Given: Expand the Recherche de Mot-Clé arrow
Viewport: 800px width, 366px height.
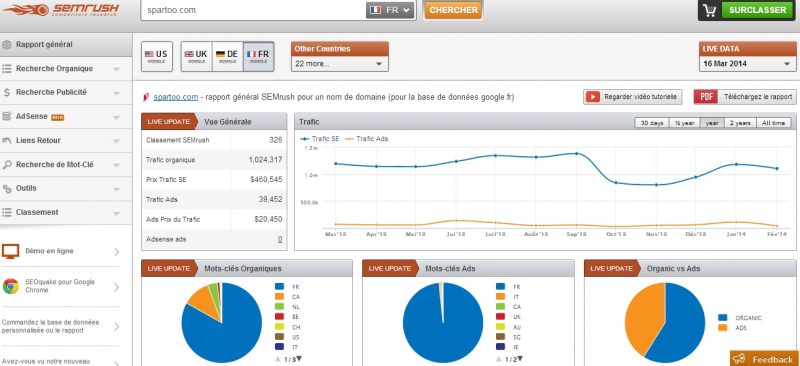Looking at the screenshot, I should coord(116,165).
